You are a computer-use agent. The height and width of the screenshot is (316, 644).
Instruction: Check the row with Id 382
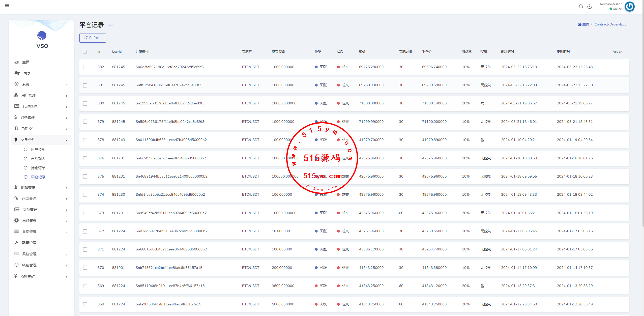point(85,67)
